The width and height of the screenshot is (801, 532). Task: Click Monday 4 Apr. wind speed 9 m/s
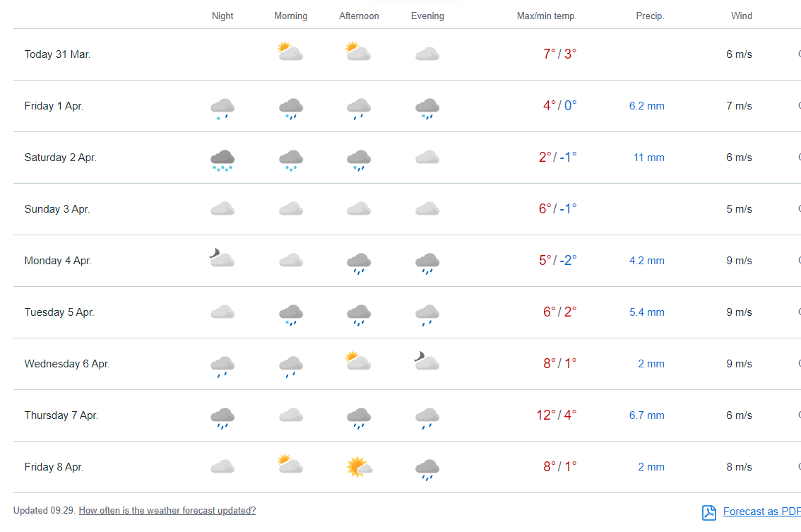739,261
